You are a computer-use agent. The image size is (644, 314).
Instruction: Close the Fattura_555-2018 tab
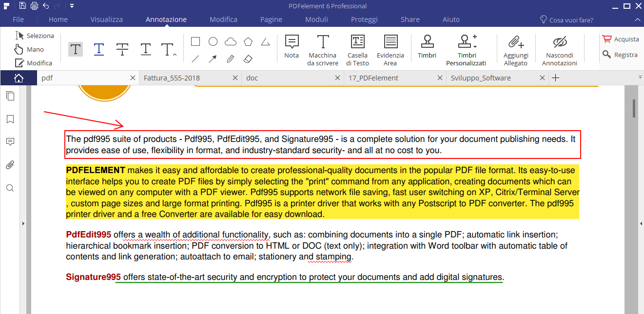point(235,78)
